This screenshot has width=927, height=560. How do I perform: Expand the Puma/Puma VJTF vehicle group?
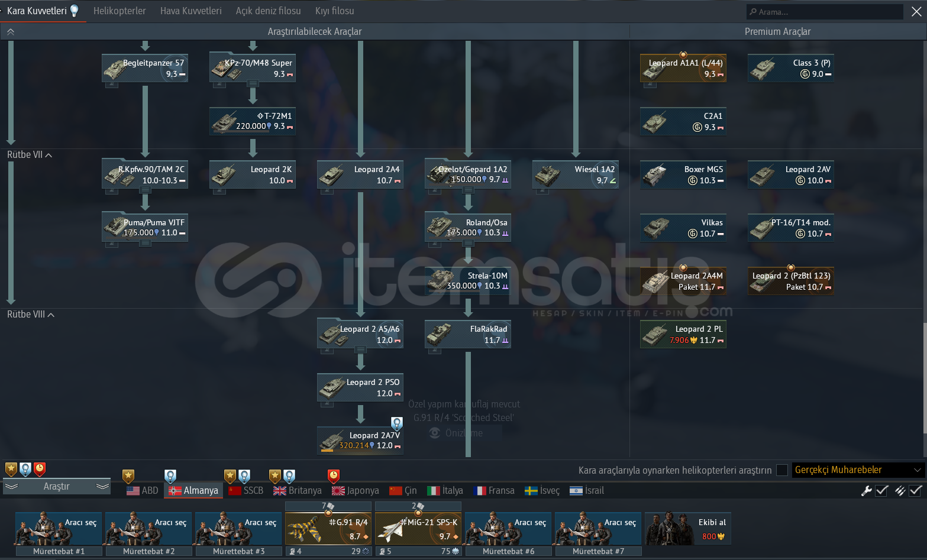click(145, 244)
